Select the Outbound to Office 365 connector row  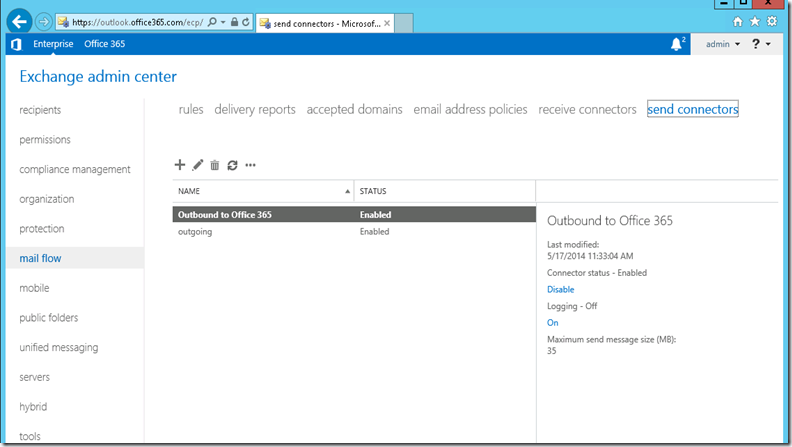pos(354,215)
